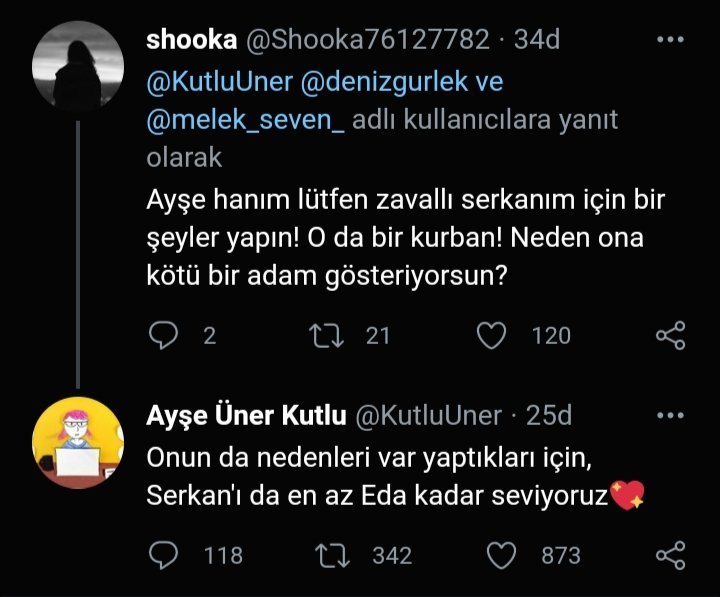
Task: Open the @melek_seven_ mention link
Action: pyautogui.click(x=246, y=121)
